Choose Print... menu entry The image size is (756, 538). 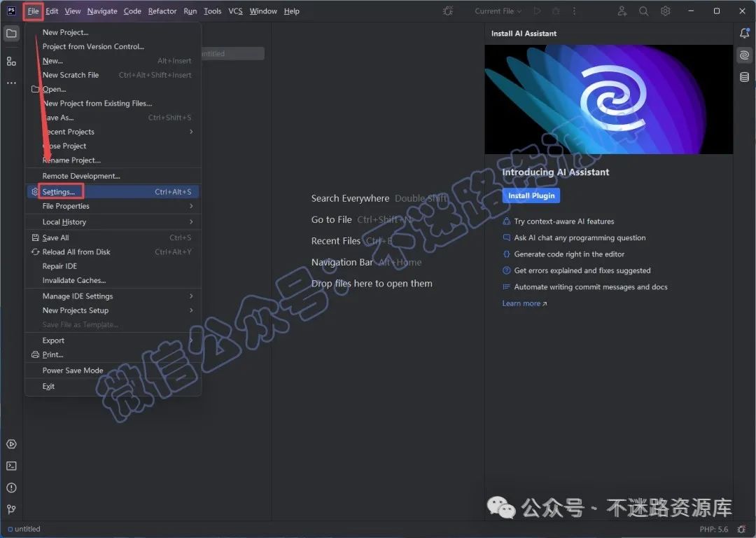click(x=113, y=354)
